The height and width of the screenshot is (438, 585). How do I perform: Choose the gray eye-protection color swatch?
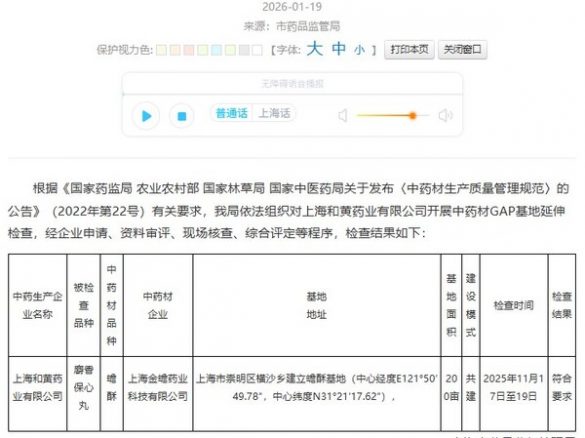[244, 50]
